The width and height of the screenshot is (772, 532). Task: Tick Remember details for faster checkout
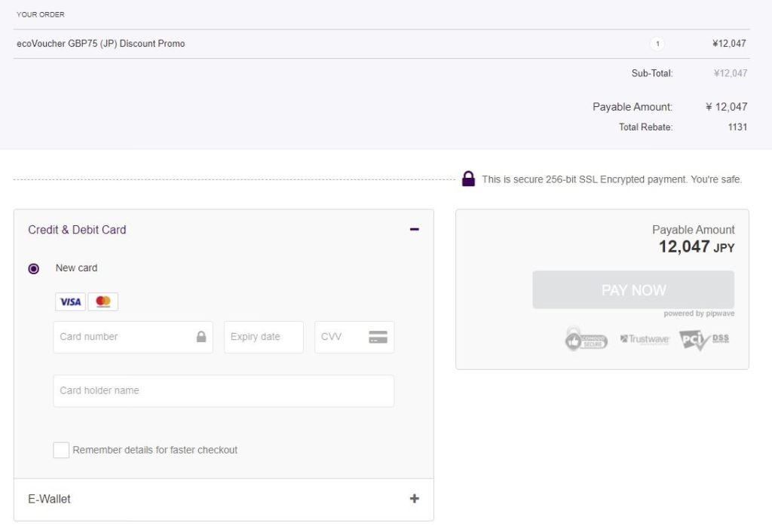61,450
